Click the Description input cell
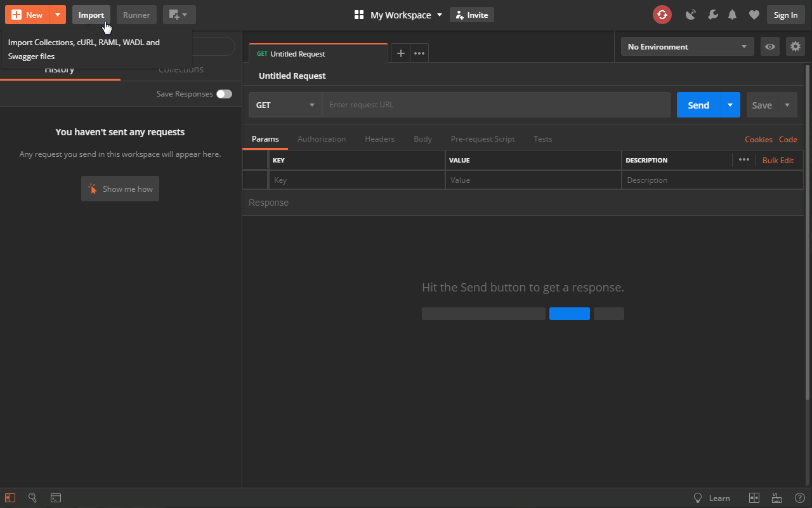 coord(712,180)
